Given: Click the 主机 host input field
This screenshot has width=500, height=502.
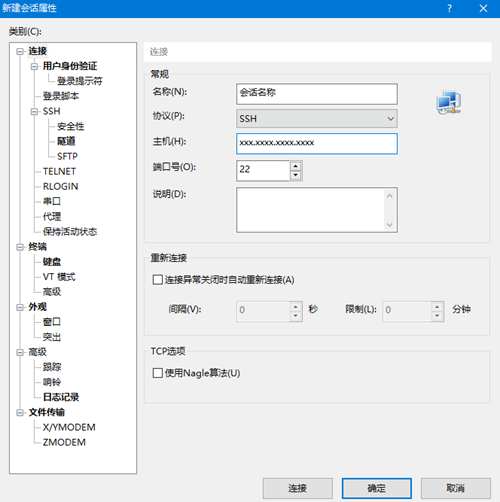Looking at the screenshot, I should pos(317,144).
